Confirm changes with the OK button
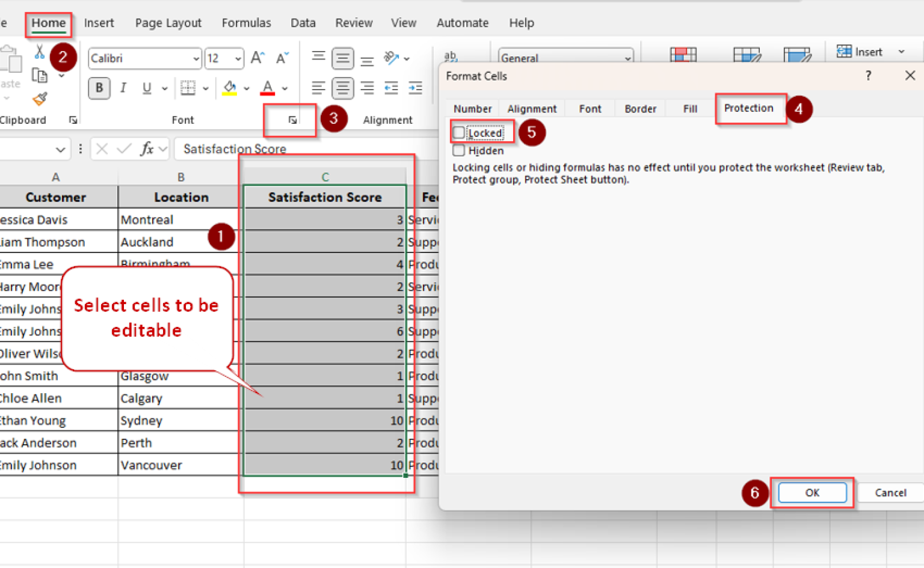Viewport: 924px width, 568px height. 812,492
